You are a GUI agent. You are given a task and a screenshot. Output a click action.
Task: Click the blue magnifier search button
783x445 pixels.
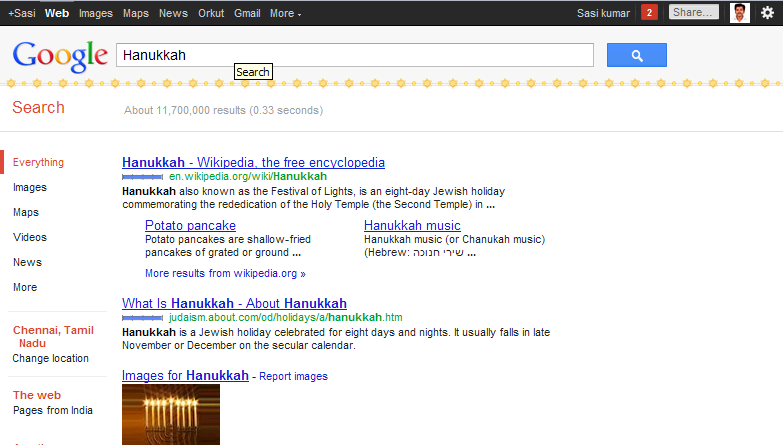[637, 55]
